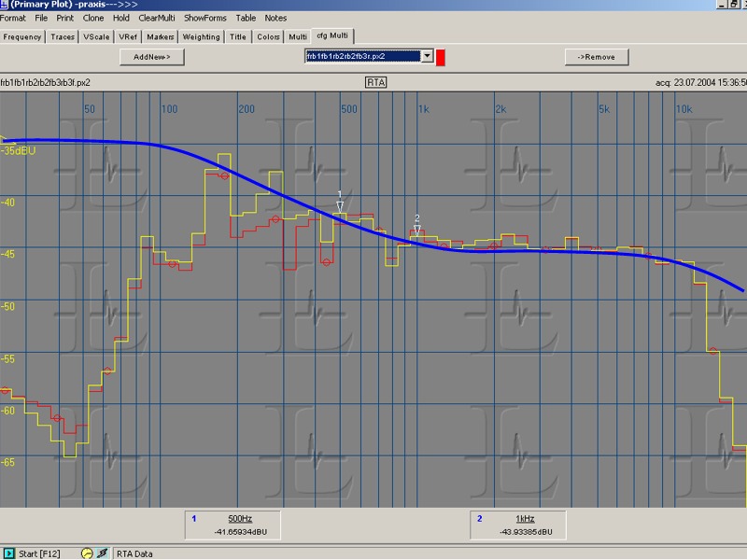Open the Format menu
The width and height of the screenshot is (747, 560).
(13, 18)
